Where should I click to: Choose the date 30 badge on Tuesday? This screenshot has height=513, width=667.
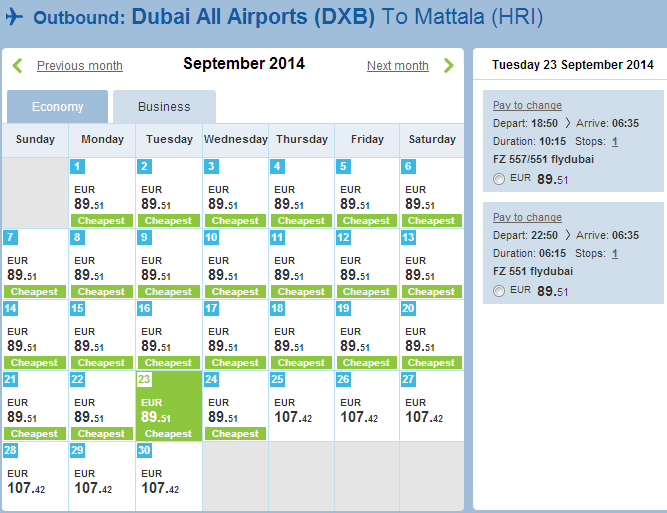(x=144, y=450)
